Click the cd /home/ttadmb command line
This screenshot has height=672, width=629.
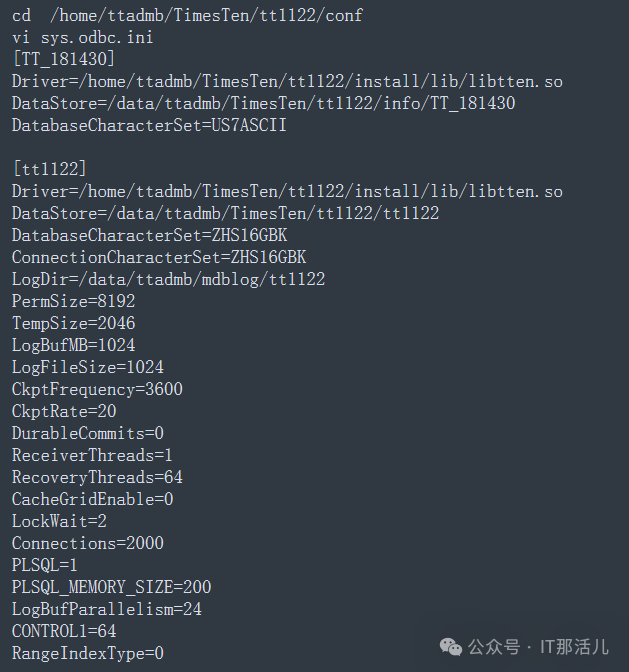(x=187, y=15)
